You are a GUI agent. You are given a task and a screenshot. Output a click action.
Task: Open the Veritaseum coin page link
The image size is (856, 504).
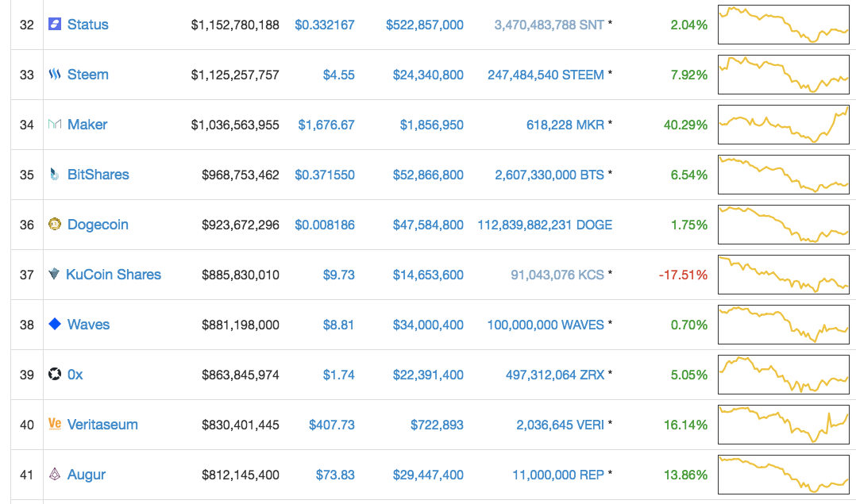click(102, 425)
